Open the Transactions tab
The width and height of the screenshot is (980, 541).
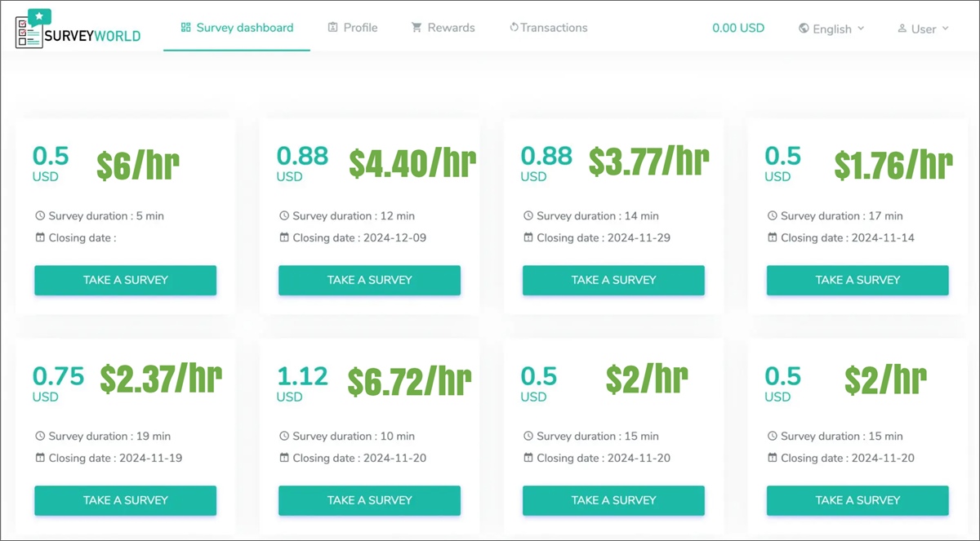[548, 28]
